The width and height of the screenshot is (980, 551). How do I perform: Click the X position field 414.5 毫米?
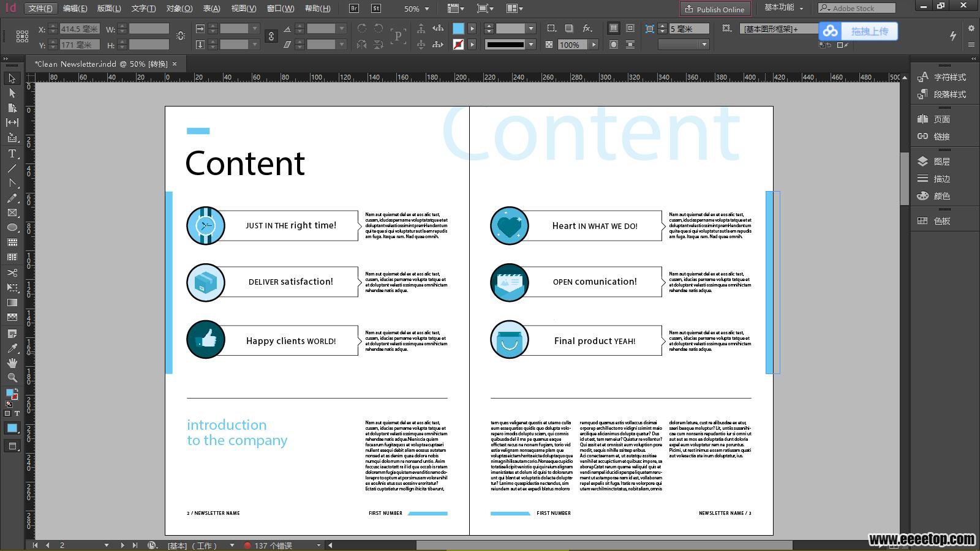pyautogui.click(x=79, y=29)
